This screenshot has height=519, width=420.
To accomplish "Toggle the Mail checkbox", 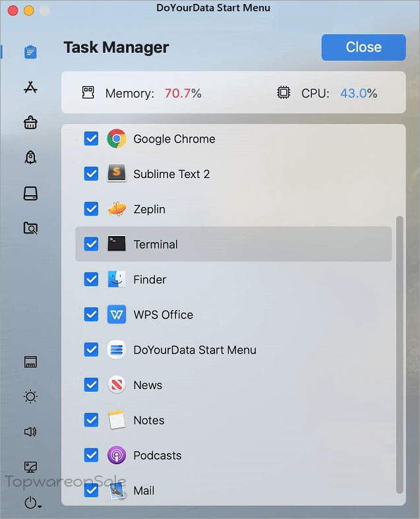I will 91,490.
